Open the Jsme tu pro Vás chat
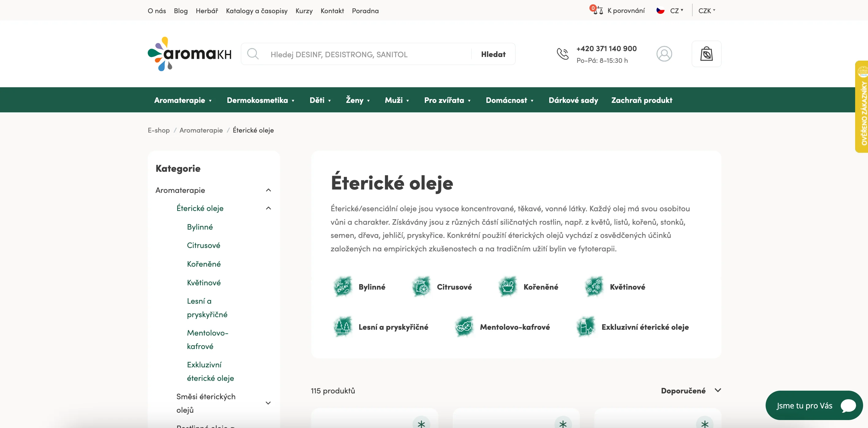 point(814,405)
